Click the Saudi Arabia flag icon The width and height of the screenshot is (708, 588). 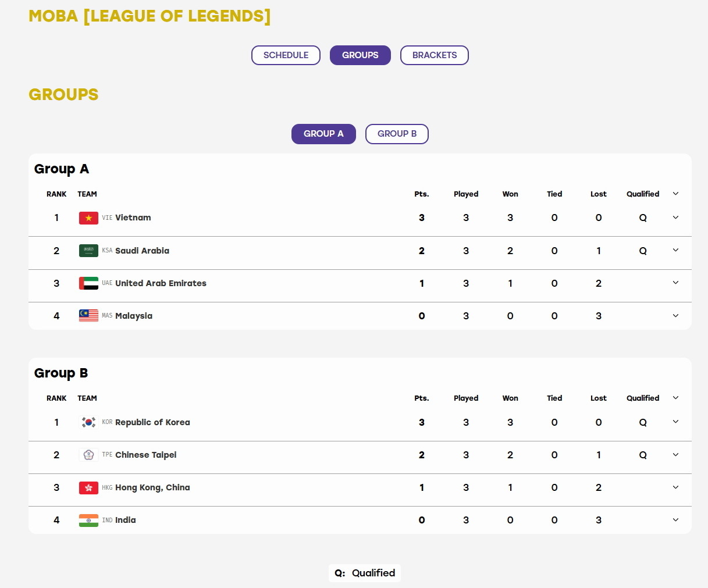tap(88, 251)
